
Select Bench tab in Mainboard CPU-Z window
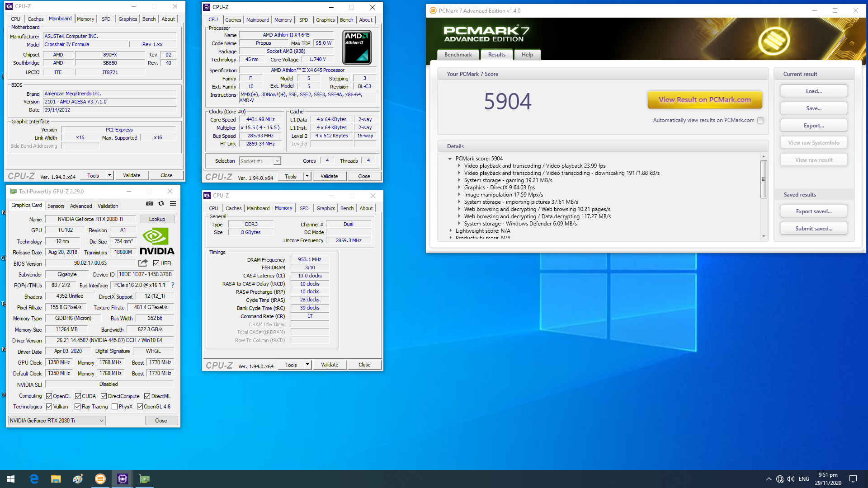(149, 19)
